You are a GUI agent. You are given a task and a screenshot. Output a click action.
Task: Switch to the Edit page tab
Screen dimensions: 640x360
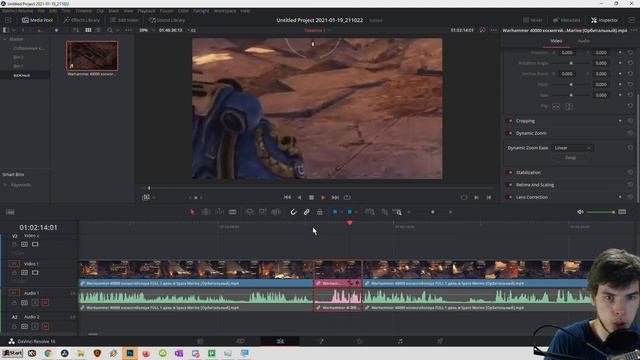280,341
